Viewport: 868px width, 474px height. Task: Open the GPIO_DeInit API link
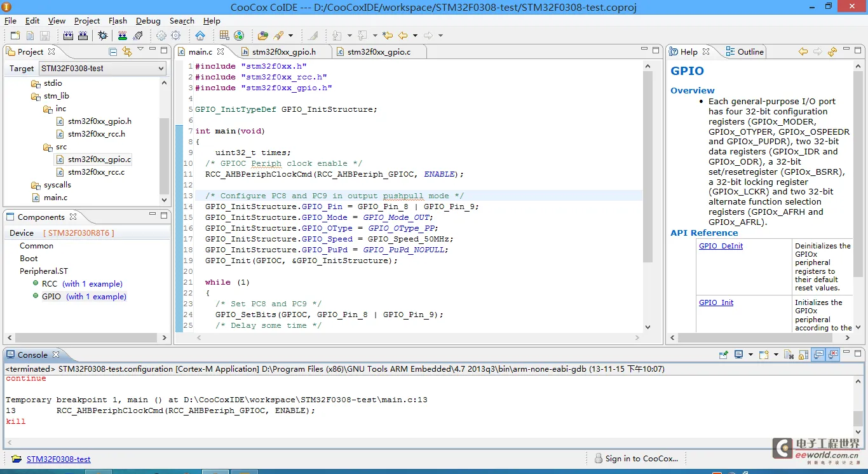(721, 246)
